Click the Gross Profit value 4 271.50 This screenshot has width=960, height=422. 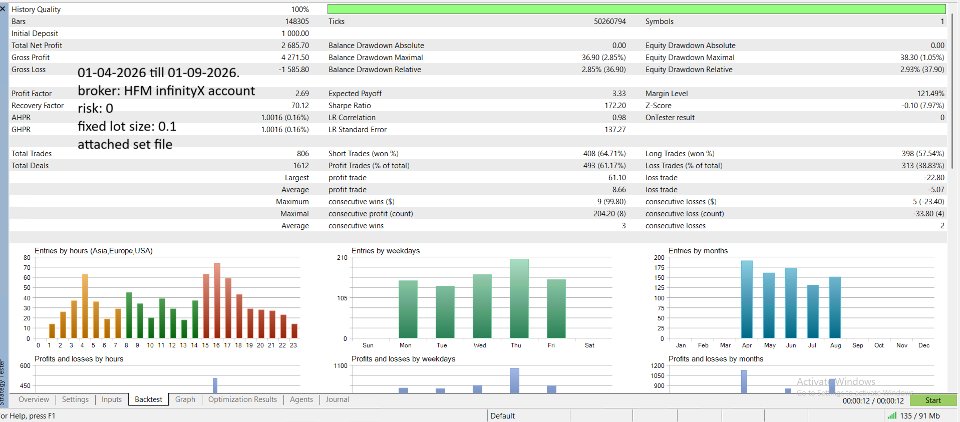click(x=296, y=57)
